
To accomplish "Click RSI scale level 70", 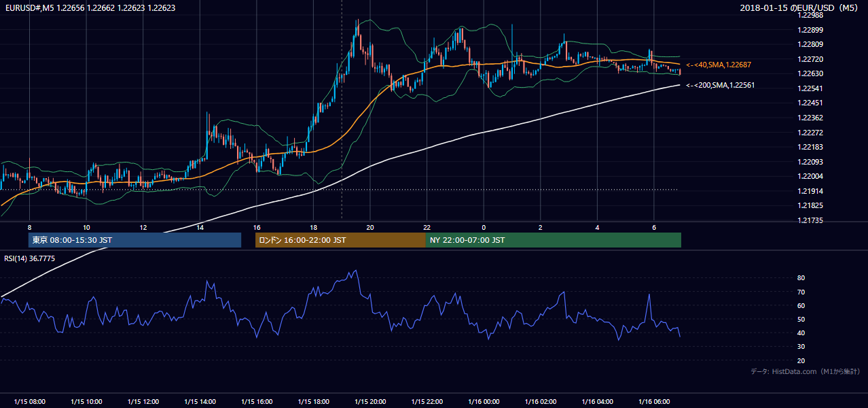I will pos(801,292).
